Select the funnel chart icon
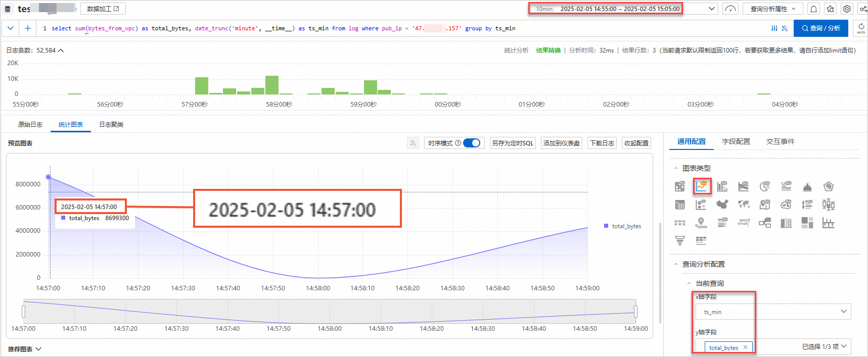 pyautogui.click(x=680, y=241)
